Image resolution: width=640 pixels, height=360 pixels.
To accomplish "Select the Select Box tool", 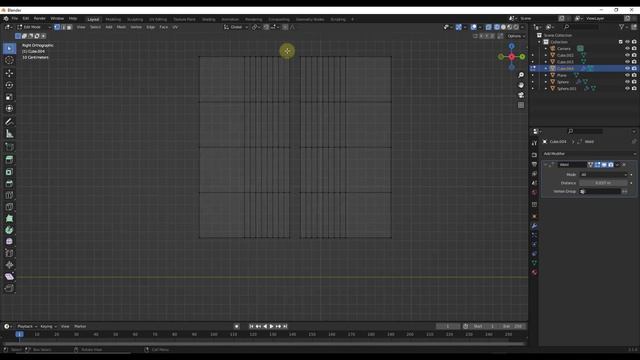I will 9,49.
